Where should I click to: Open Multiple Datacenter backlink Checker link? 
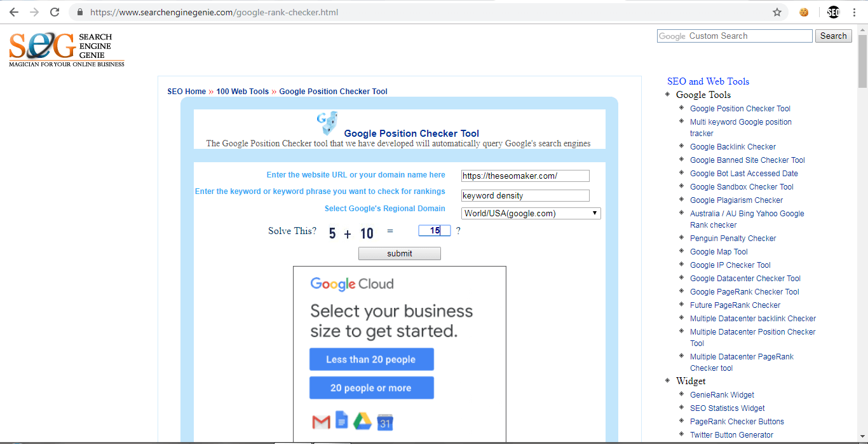[753, 319]
